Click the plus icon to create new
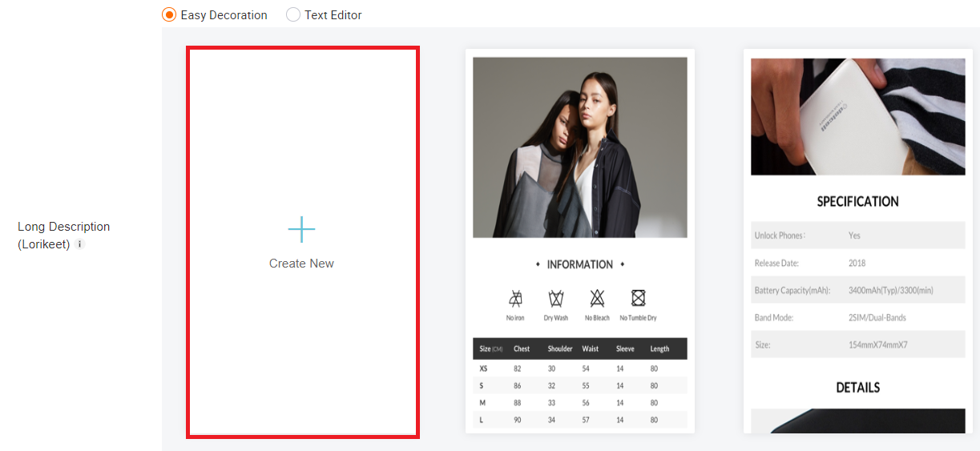This screenshot has height=451, width=980. tap(301, 230)
